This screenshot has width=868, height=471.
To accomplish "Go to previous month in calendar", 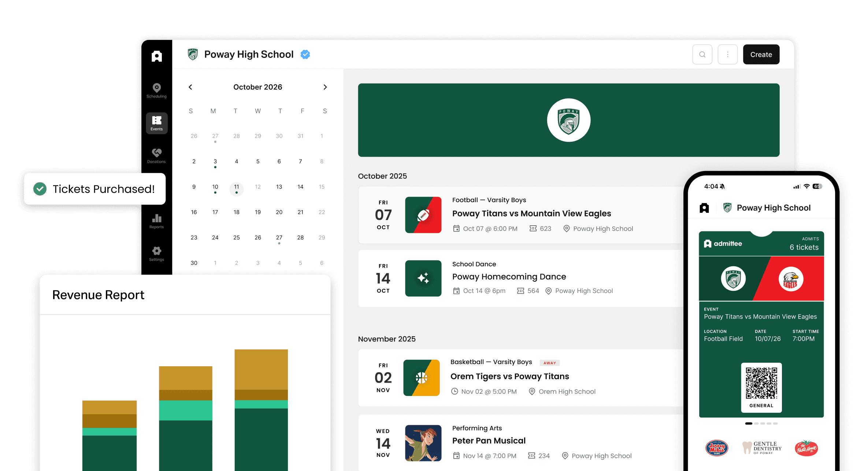I will [x=190, y=87].
